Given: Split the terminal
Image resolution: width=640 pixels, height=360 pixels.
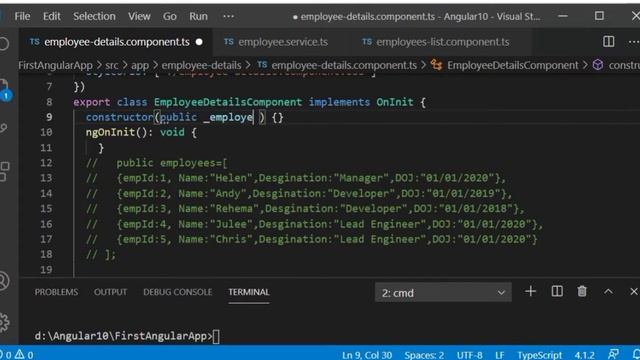Looking at the screenshot, I should coord(557,291).
